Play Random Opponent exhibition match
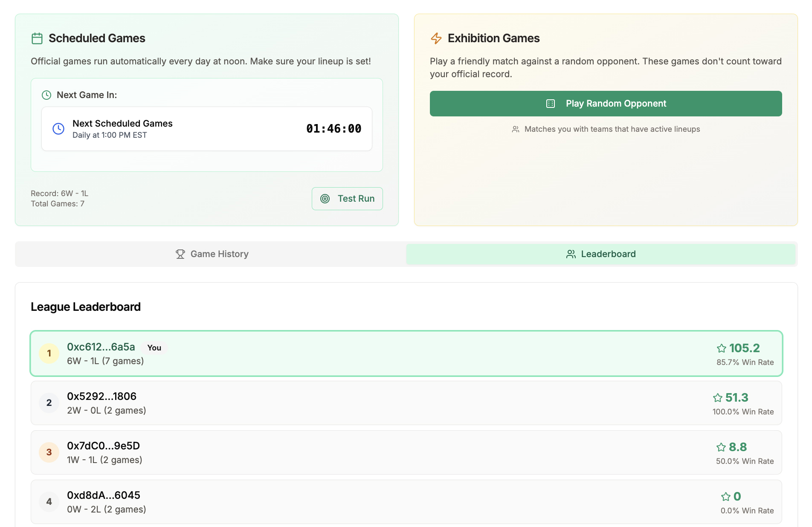Image resolution: width=812 pixels, height=527 pixels. (x=606, y=104)
